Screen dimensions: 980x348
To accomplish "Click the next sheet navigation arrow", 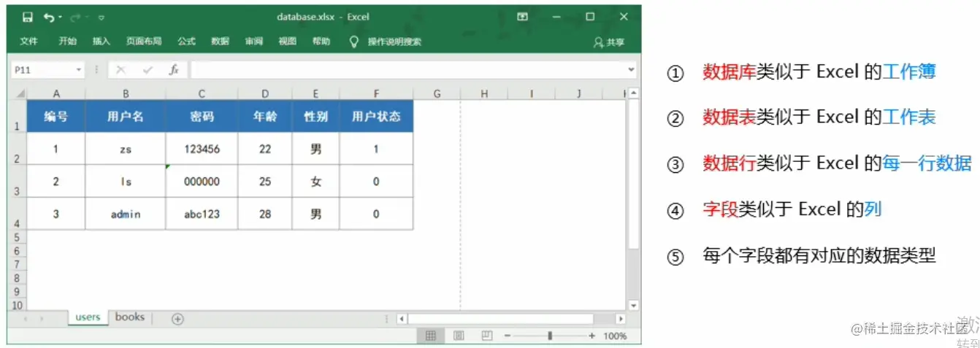I will click(42, 319).
